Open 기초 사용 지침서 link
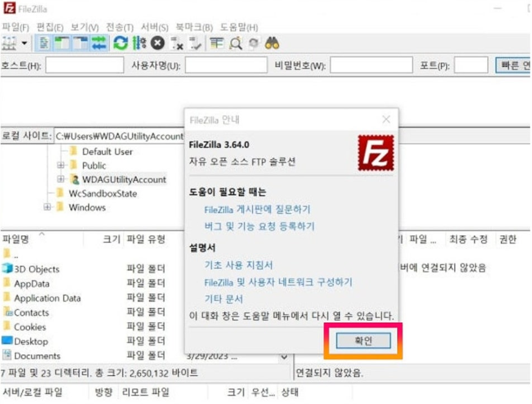532x404 pixels. pyautogui.click(x=238, y=265)
